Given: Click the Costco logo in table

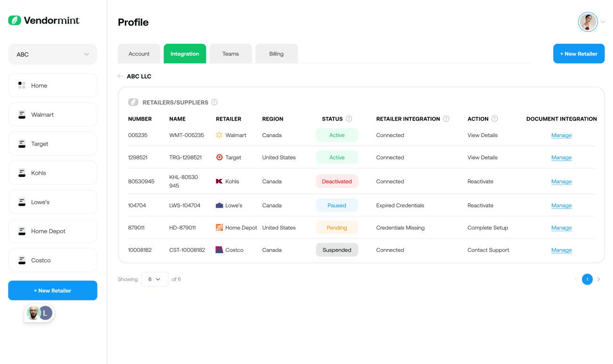Looking at the screenshot, I should click(219, 250).
